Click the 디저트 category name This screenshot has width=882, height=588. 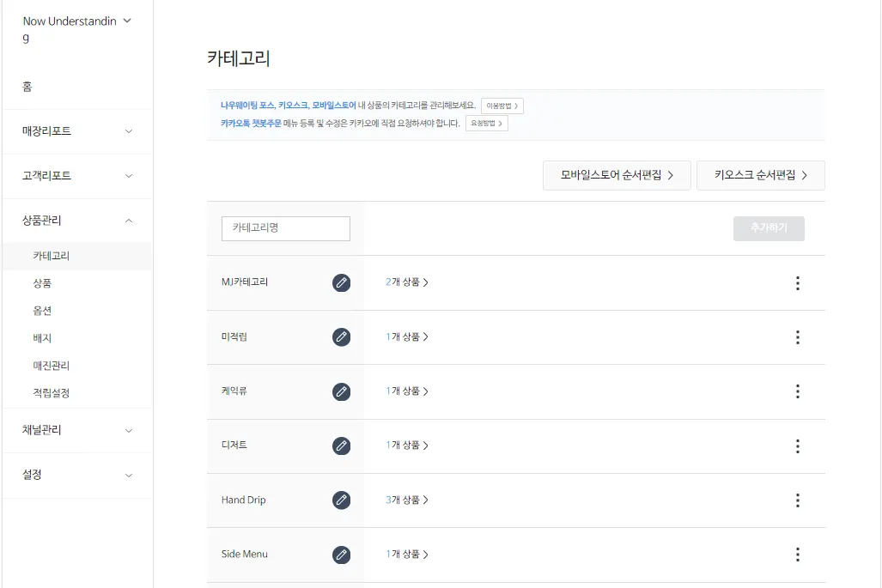click(234, 446)
